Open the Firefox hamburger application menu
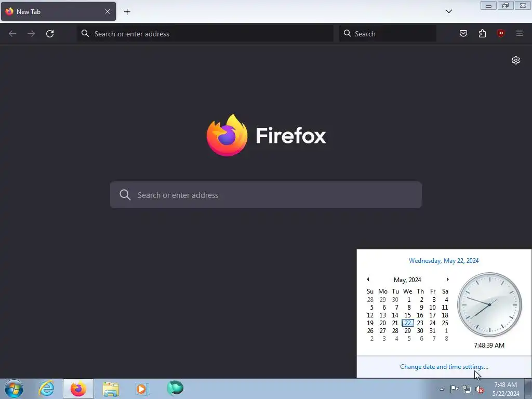This screenshot has width=532, height=399. click(520, 33)
